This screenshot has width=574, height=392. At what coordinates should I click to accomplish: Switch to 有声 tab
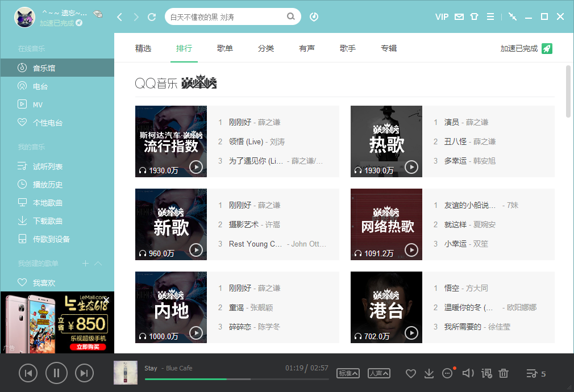click(307, 48)
